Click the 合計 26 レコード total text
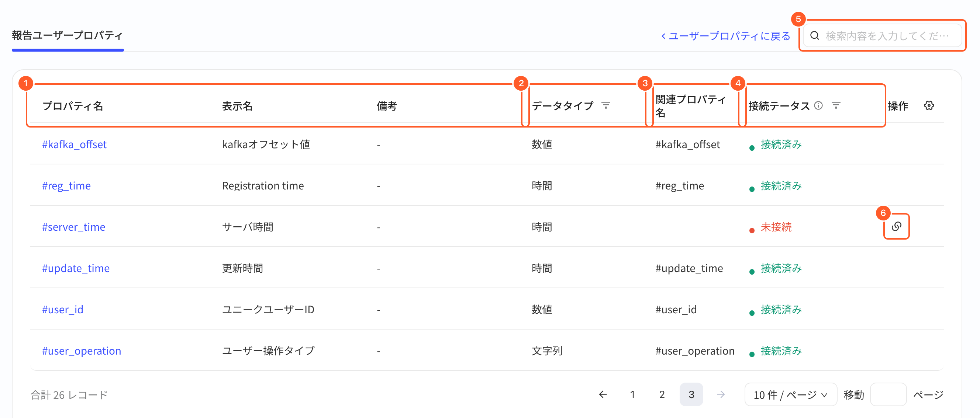The image size is (980, 418). click(69, 395)
